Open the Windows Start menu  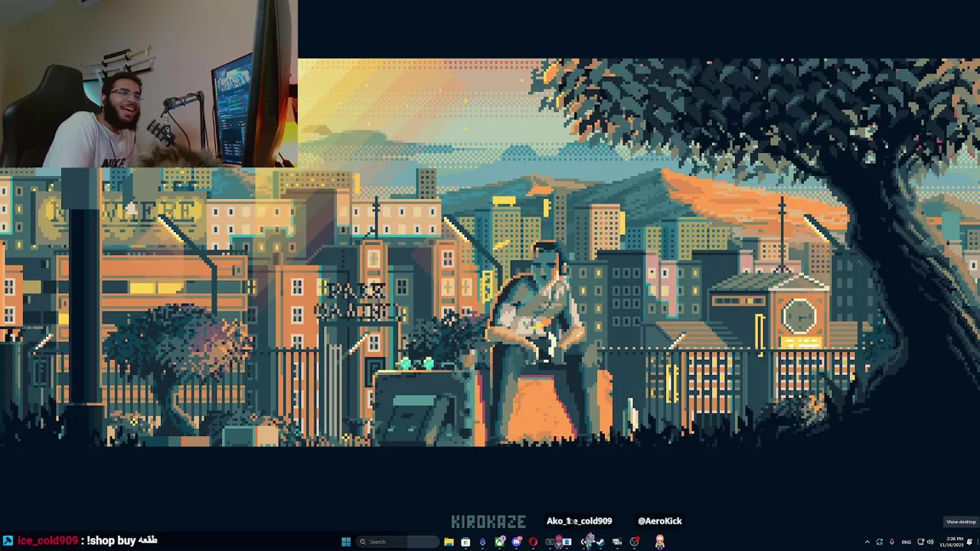[346, 542]
